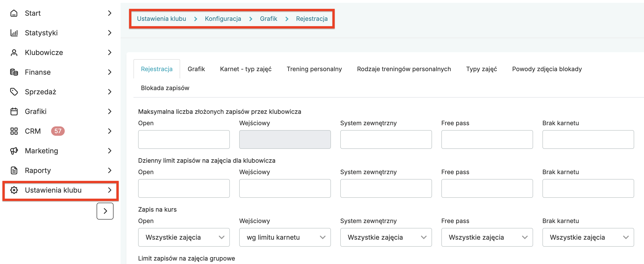Expand sidebar with arrow button below menu

[105, 211]
